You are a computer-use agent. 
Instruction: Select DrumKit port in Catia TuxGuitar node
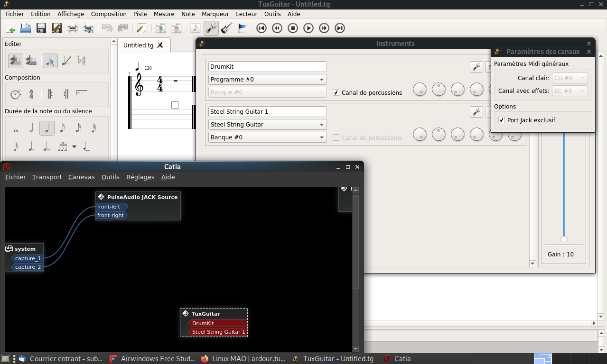[218, 323]
